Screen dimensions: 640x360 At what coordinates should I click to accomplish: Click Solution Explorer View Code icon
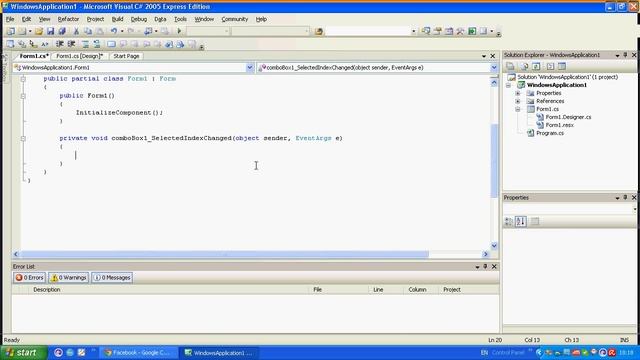550,66
